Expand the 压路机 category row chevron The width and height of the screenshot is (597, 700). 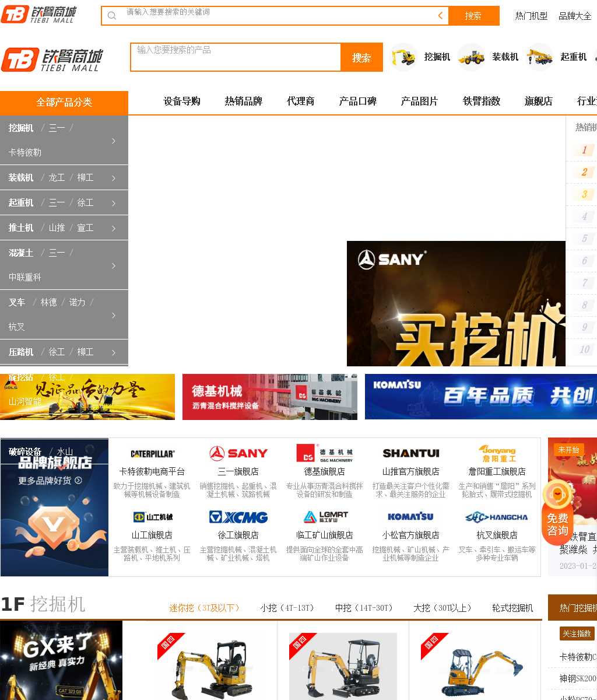click(114, 352)
